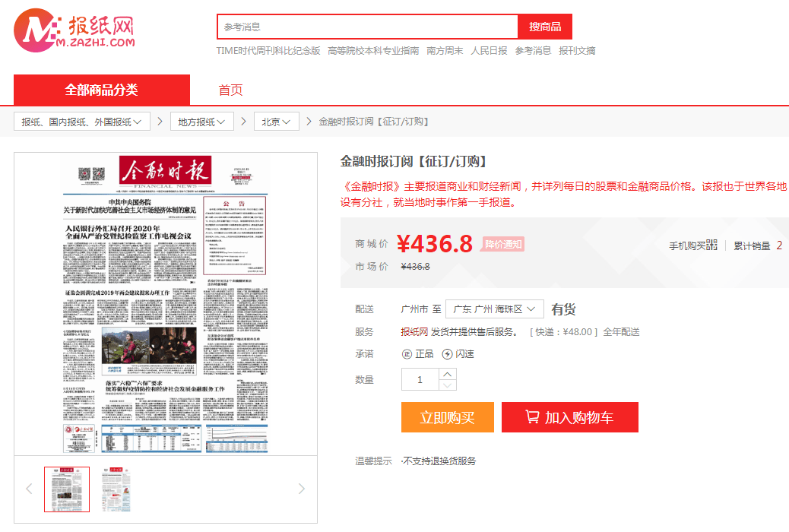789x532 pixels.
Task: Click breadcrumb text 金融时报订阅【征订/订购】
Action: [373, 122]
